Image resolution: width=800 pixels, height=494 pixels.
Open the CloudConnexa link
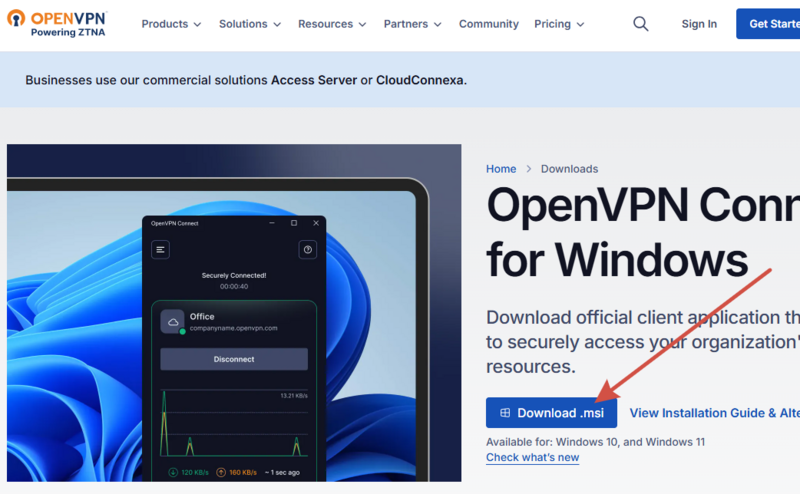[x=420, y=80]
